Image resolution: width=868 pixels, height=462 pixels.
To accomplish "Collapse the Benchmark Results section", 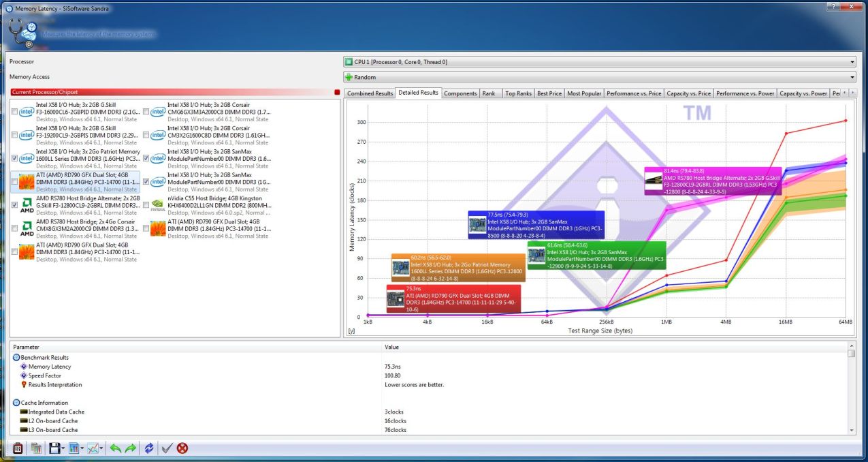I will [x=16, y=357].
